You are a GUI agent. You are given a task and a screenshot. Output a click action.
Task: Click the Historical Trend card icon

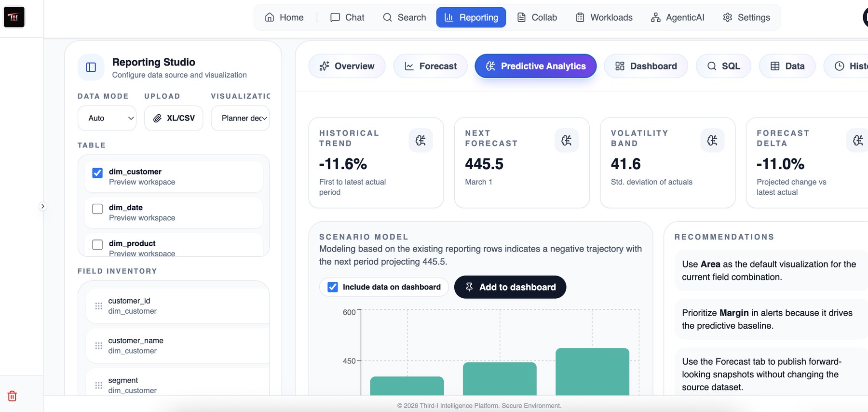tap(421, 140)
